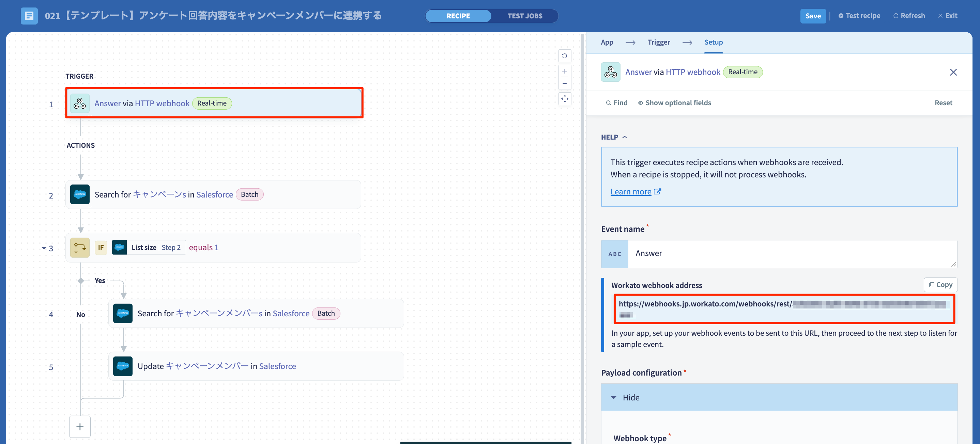The height and width of the screenshot is (444, 980).
Task: Click Salesforce icon on step 4
Action: [123, 313]
